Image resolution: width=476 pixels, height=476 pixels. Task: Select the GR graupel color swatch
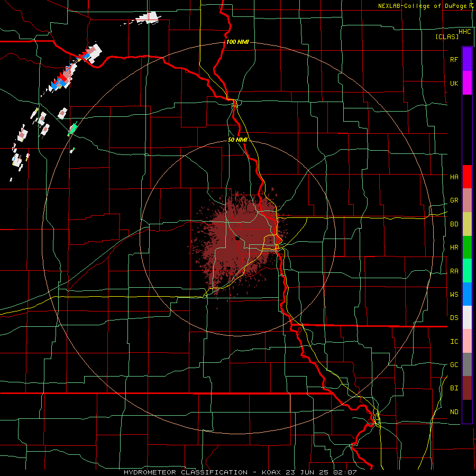[x=467, y=200]
